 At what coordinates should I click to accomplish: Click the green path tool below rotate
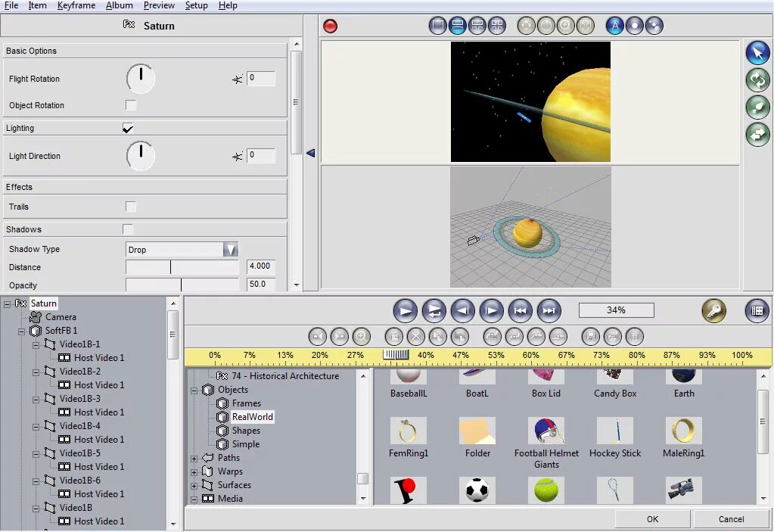point(757,107)
